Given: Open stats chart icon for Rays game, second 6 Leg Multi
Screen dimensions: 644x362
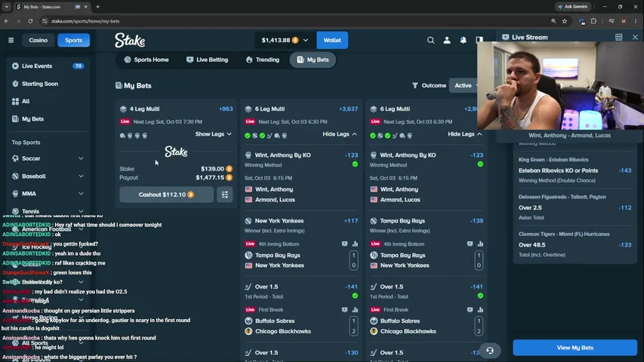Looking at the screenshot, I should 480,244.
